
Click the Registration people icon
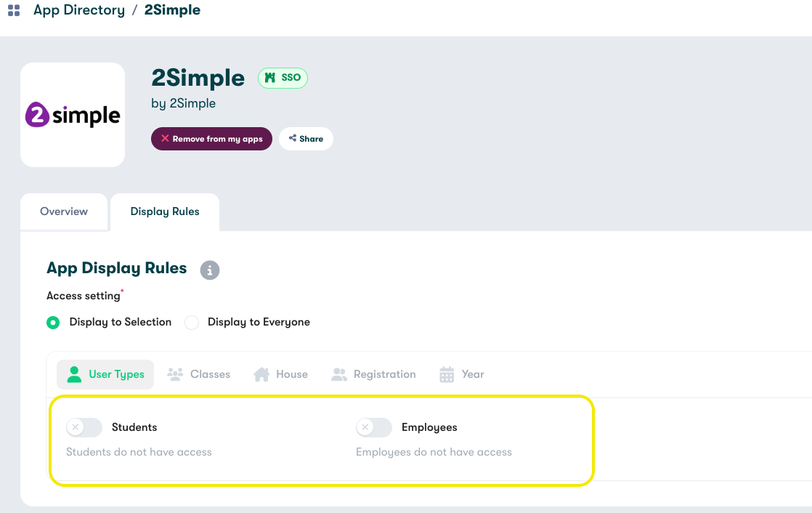pos(339,374)
